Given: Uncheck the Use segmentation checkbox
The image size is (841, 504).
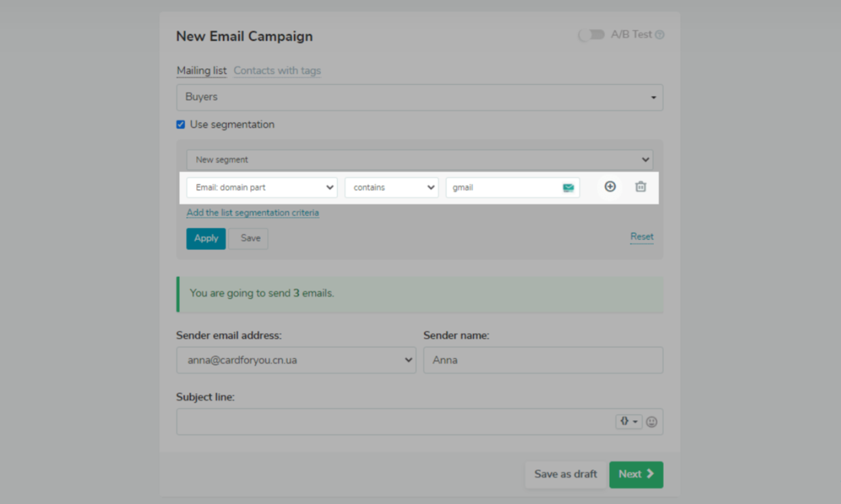Looking at the screenshot, I should (x=180, y=124).
